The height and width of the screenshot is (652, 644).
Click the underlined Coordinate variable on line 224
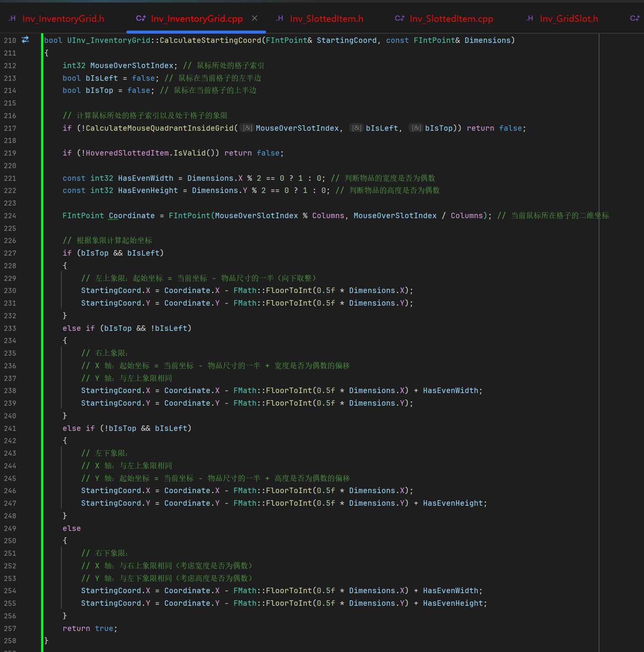[132, 216]
